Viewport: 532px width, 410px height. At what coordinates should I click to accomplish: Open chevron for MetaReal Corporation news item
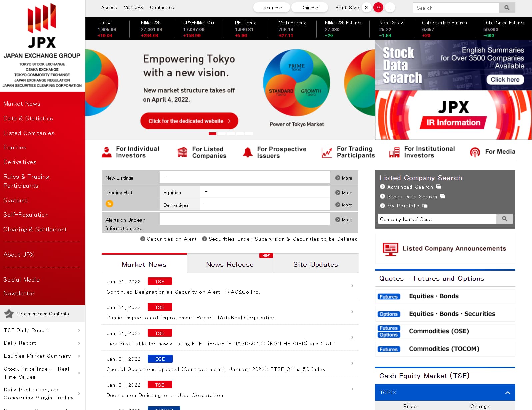point(352,312)
